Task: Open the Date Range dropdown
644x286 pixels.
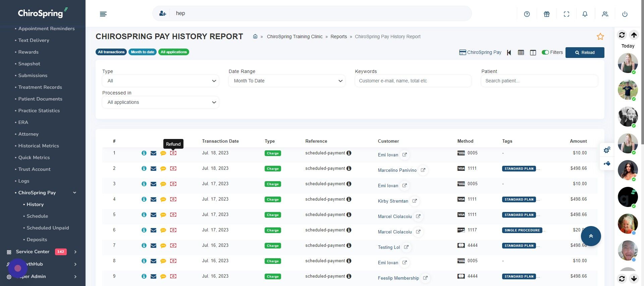Action: tap(287, 81)
